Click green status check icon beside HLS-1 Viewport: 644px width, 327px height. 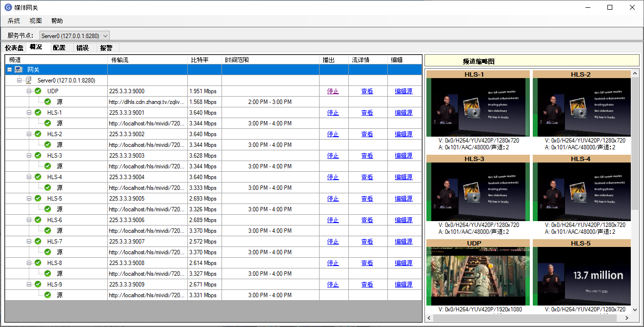point(38,113)
